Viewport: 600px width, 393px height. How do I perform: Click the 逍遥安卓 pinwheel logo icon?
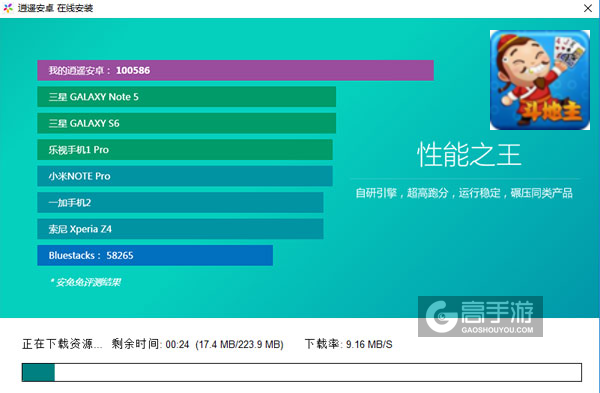coord(8,8)
